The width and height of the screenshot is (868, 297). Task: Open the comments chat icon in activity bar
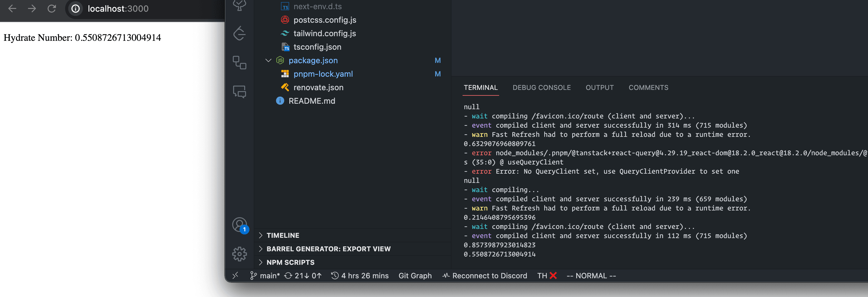(240, 92)
